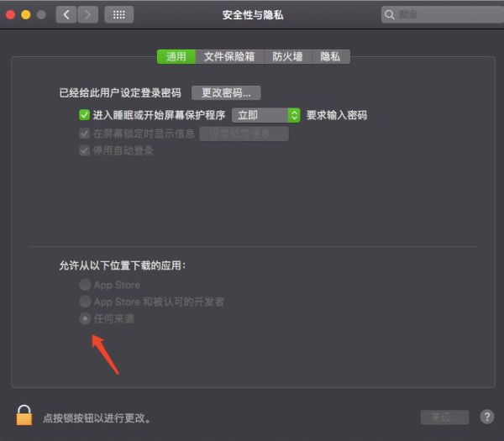Select the 任何来源 radio option
This screenshot has height=441, width=504.
pyautogui.click(x=85, y=318)
